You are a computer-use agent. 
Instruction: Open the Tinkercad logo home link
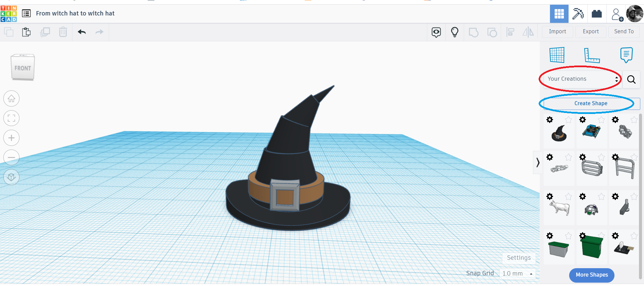coord(9,14)
